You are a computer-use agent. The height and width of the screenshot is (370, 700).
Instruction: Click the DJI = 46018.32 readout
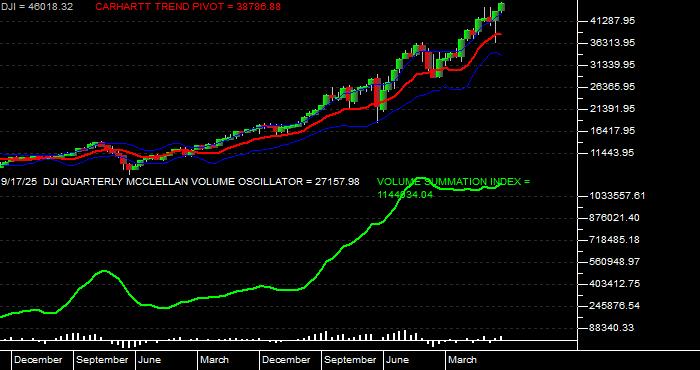(37, 7)
